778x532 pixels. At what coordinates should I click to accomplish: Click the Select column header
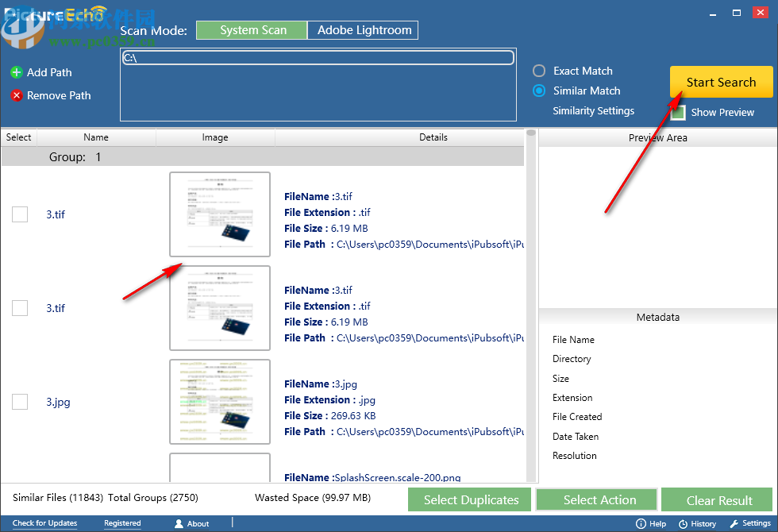point(19,137)
